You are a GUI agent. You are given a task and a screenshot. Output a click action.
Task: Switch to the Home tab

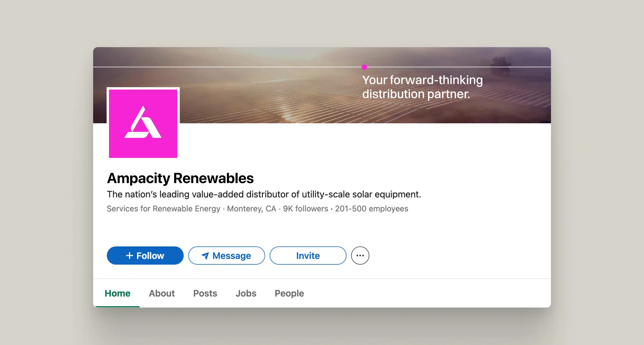[x=118, y=293]
